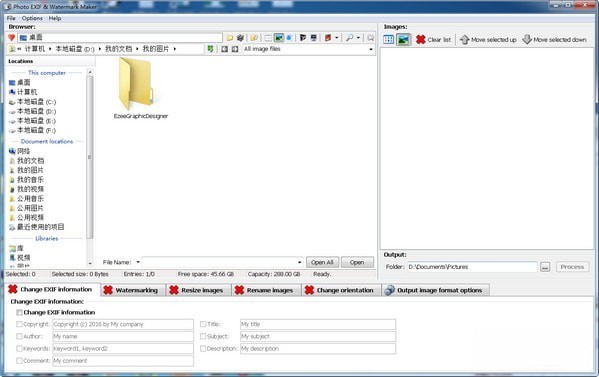Select 本地磁盘 (F:) in Locations
Image resolution: width=599 pixels, height=377 pixels.
pos(32,131)
